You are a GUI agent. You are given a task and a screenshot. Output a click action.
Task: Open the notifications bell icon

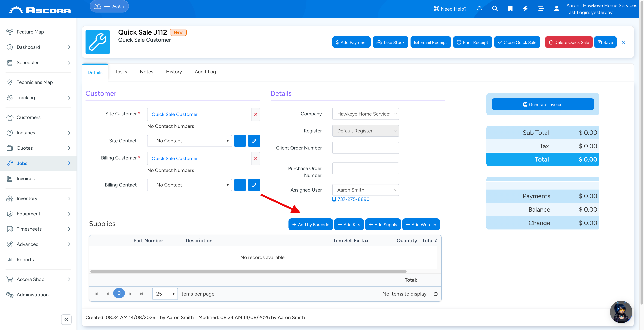point(479,9)
